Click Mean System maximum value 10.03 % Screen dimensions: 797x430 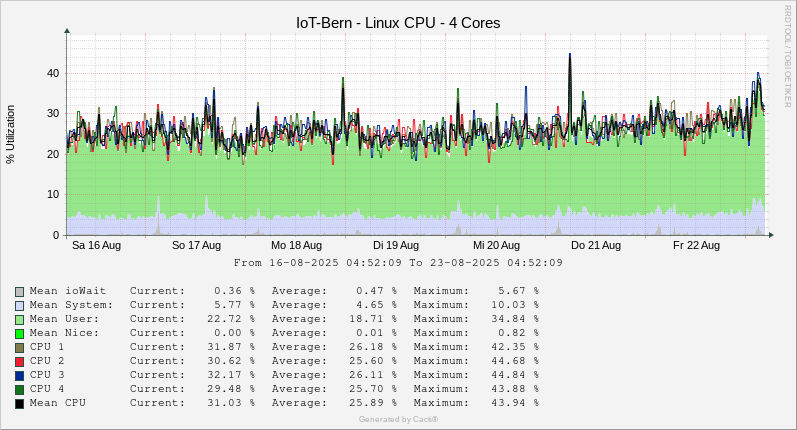[x=514, y=305]
